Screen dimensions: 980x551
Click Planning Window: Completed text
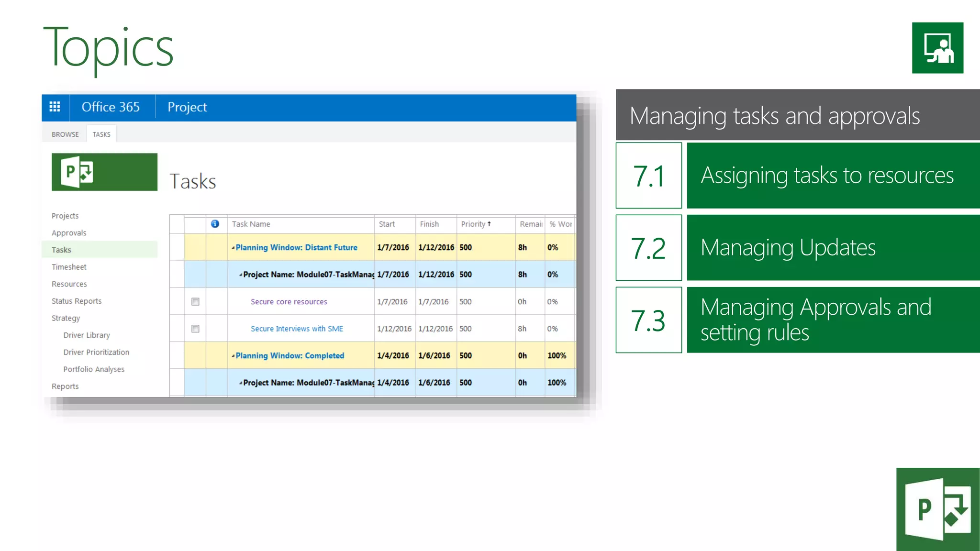[290, 356]
